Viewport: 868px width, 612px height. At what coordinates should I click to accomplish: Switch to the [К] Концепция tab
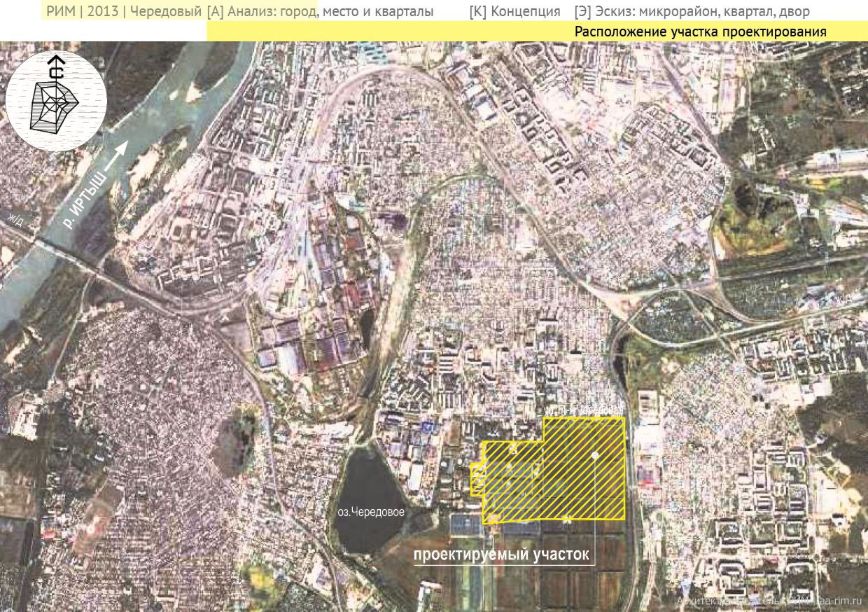(x=514, y=12)
